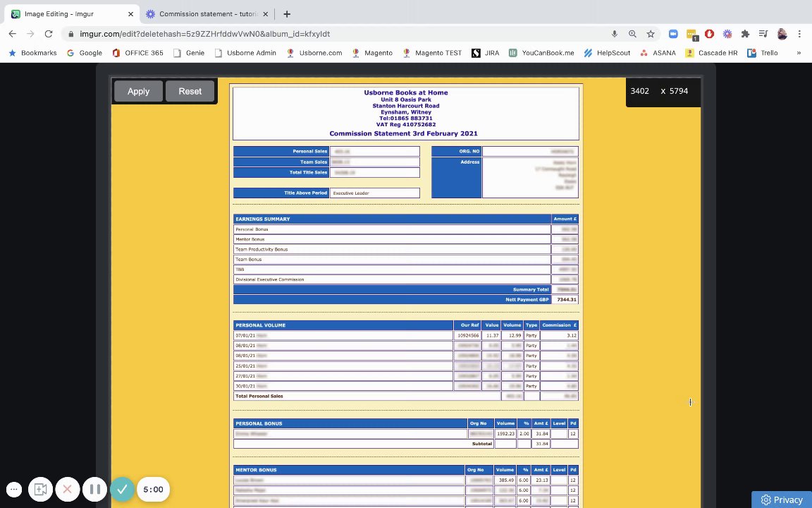
Task: Open the YouCanBook.me bookmark
Action: coord(541,53)
